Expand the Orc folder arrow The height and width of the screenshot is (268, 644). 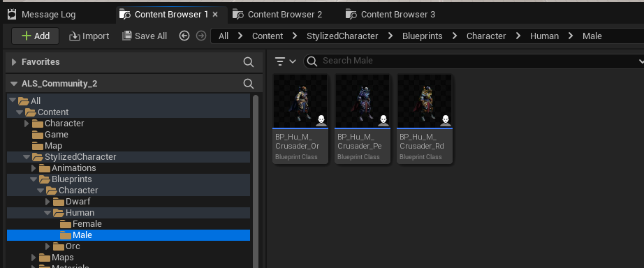point(47,246)
